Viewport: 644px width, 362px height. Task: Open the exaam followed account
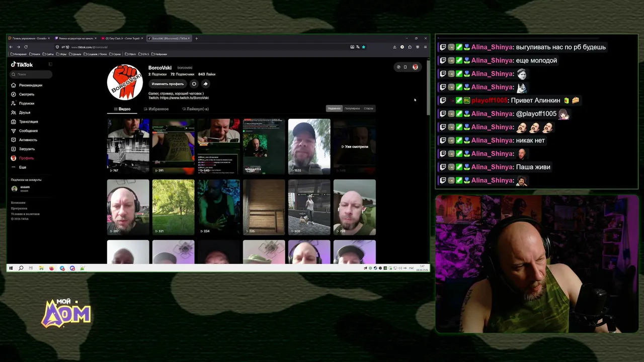(x=21, y=189)
